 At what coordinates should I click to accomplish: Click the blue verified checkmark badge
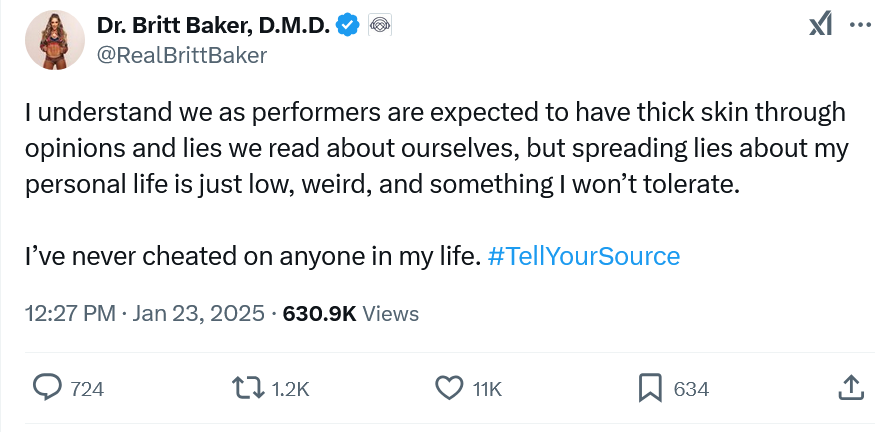[348, 26]
